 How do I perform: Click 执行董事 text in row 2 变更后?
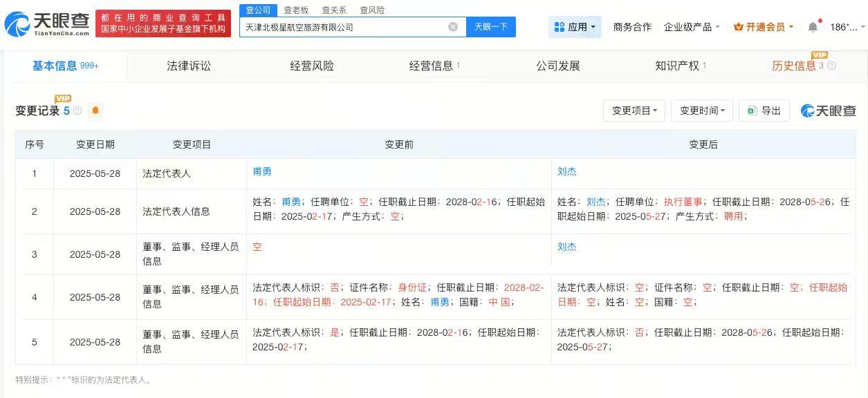click(683, 202)
